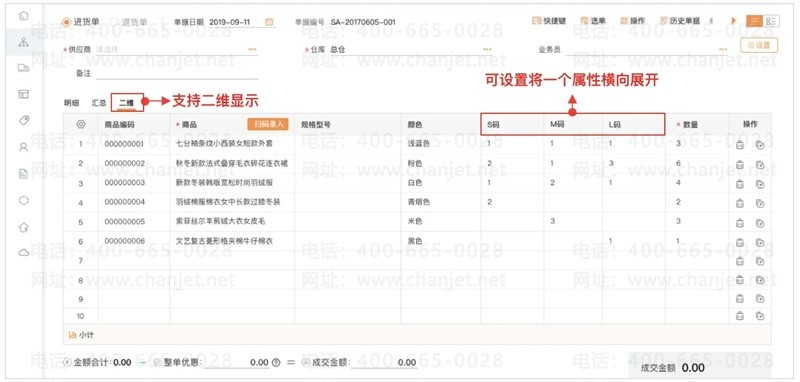Viewport: 800px width, 382px height.
Task: Click the dashed circle sidebar icon
Action: tap(23, 200)
